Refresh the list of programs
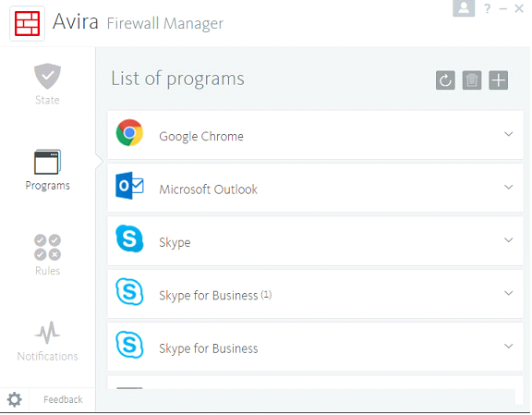The width and height of the screenshot is (532, 415). point(445,80)
